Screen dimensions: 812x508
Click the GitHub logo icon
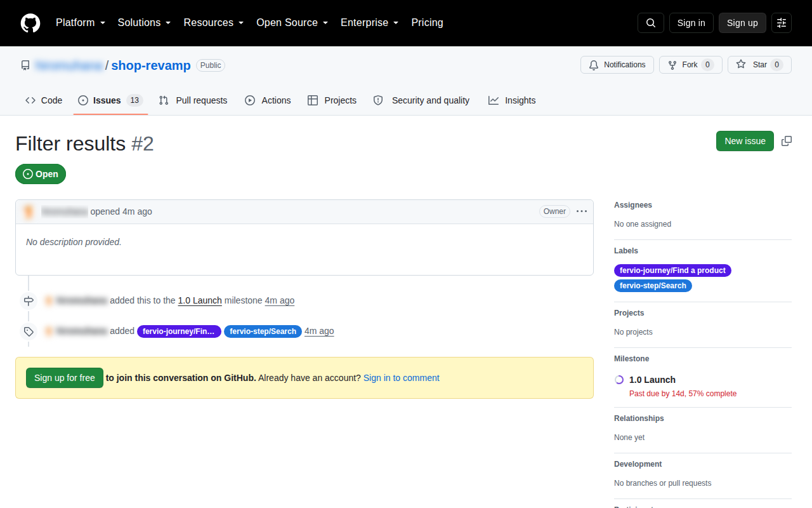30,23
